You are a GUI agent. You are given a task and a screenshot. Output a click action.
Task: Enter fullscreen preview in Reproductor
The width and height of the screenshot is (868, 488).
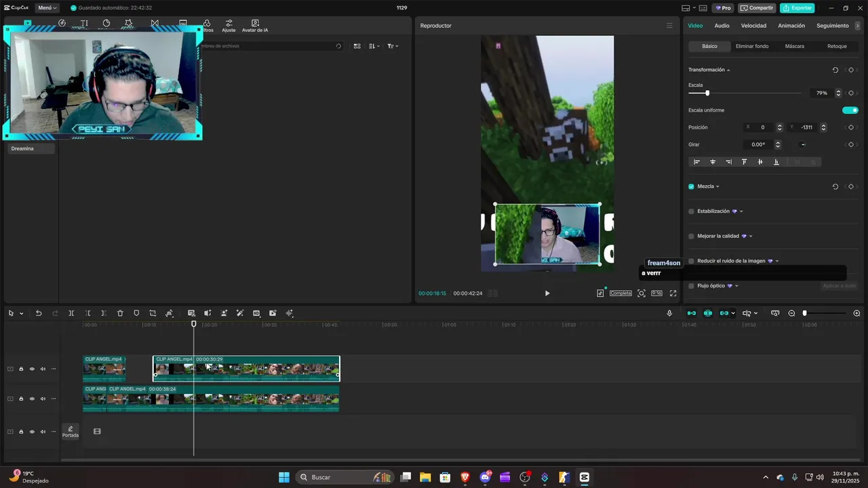click(x=673, y=293)
